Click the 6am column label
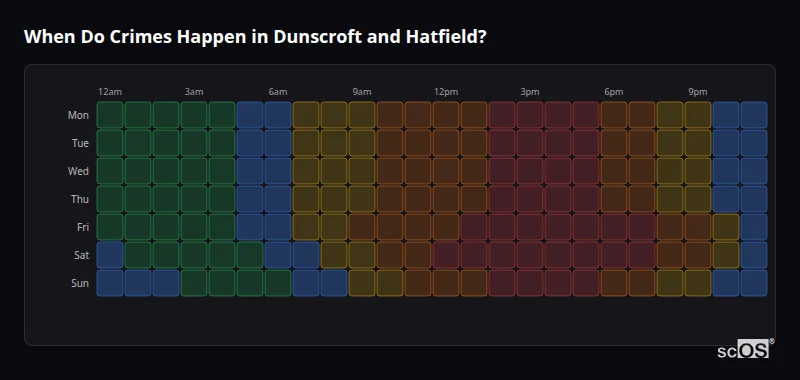Image resolution: width=800 pixels, height=380 pixels. tap(278, 92)
